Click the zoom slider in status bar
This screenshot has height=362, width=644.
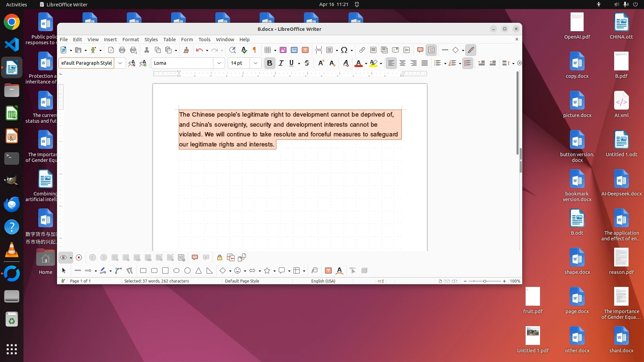[x=484, y=281]
